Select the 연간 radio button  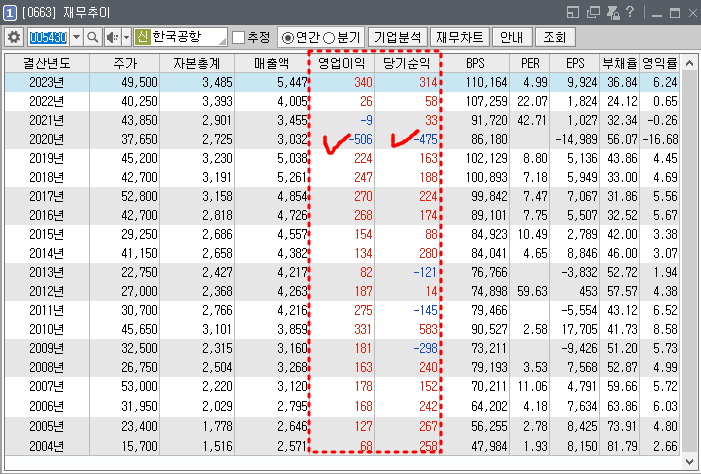pyautogui.click(x=288, y=38)
